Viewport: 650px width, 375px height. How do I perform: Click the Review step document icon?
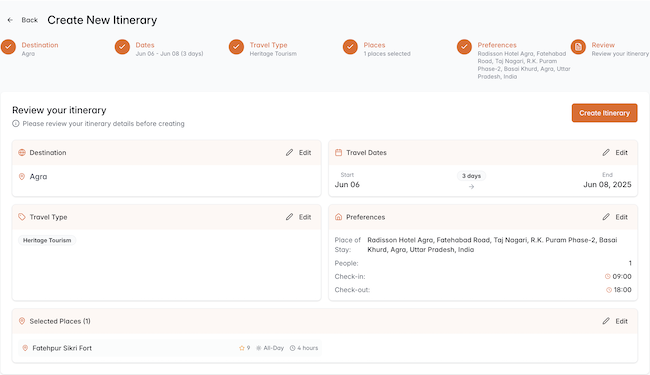coord(578,47)
